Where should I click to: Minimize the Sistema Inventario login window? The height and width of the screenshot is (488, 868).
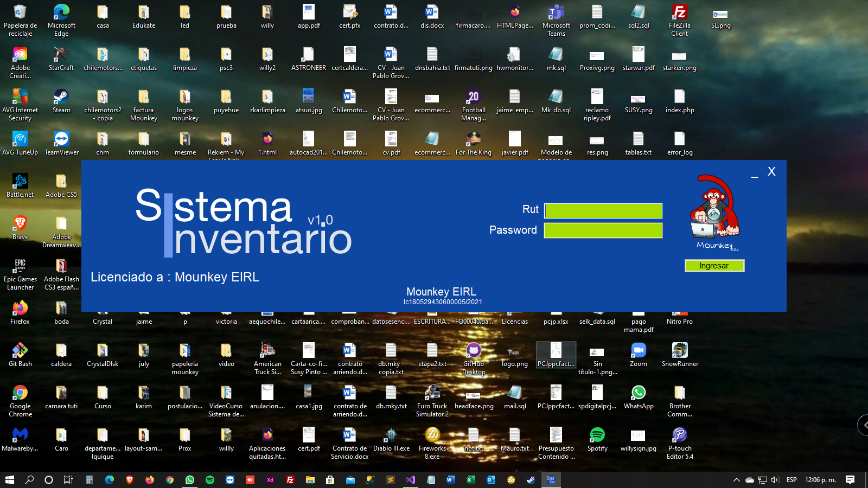click(754, 173)
